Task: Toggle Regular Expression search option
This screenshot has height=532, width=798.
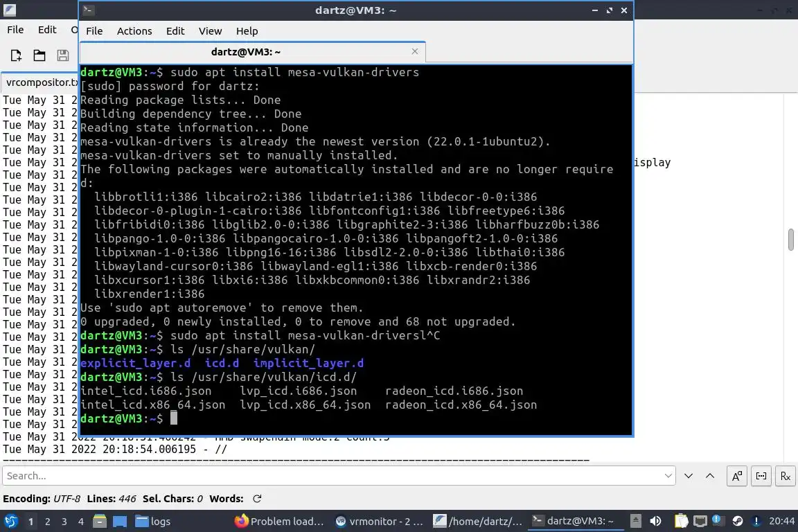Action: 786,476
